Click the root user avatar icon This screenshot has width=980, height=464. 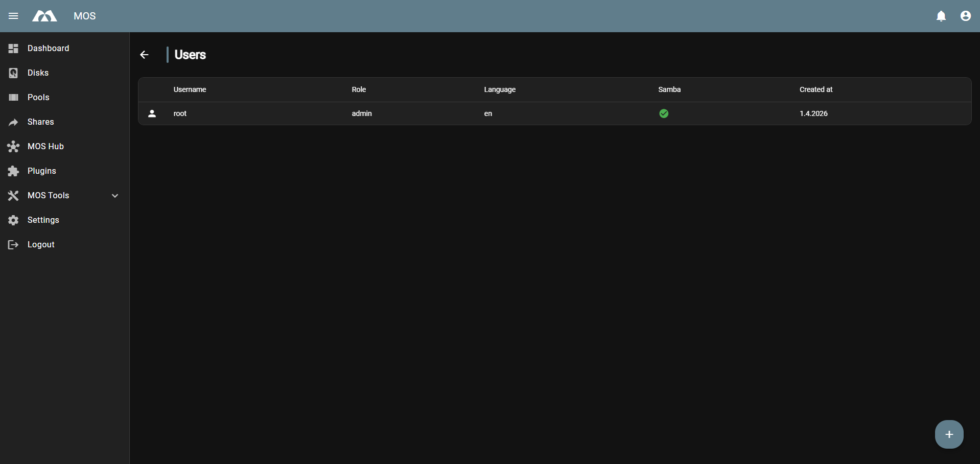[152, 113]
